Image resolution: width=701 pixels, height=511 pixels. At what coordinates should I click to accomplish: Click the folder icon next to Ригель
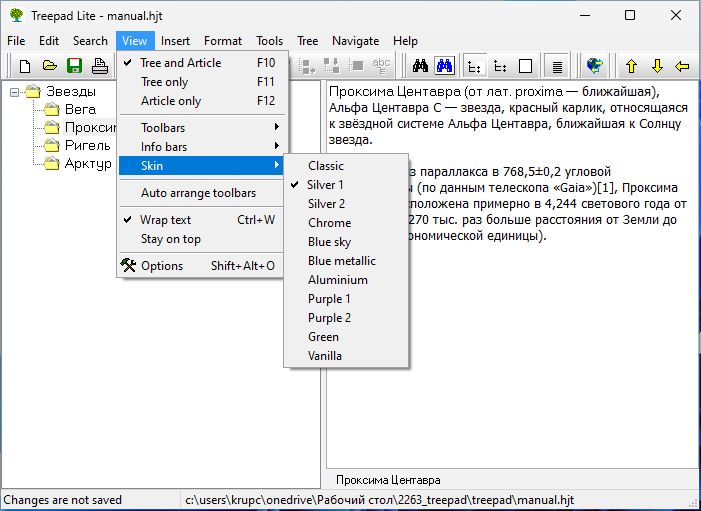51,145
